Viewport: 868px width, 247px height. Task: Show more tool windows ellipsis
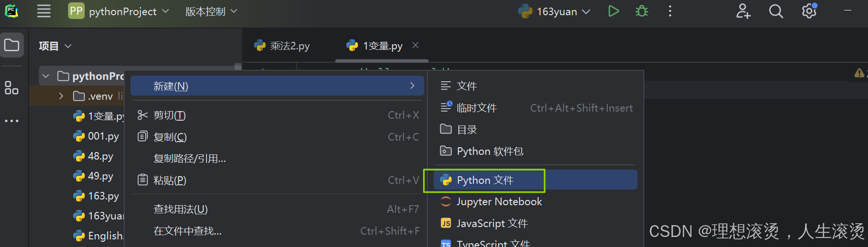11,121
